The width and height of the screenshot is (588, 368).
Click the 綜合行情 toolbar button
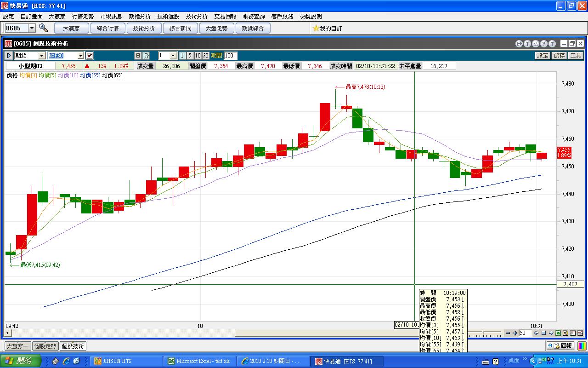[107, 28]
